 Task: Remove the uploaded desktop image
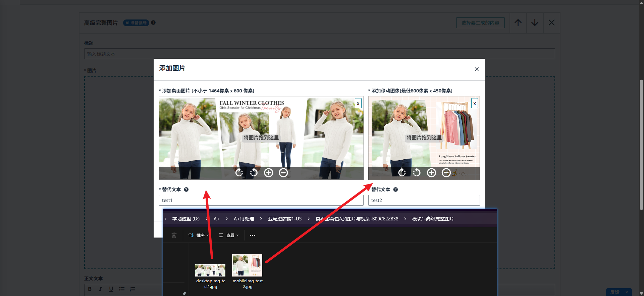click(358, 103)
